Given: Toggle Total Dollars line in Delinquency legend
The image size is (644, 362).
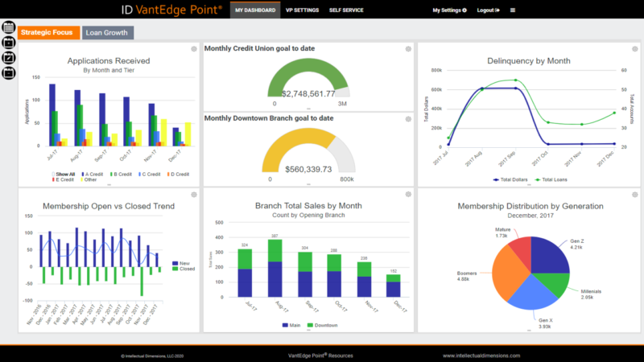Looking at the screenshot, I should [510, 179].
